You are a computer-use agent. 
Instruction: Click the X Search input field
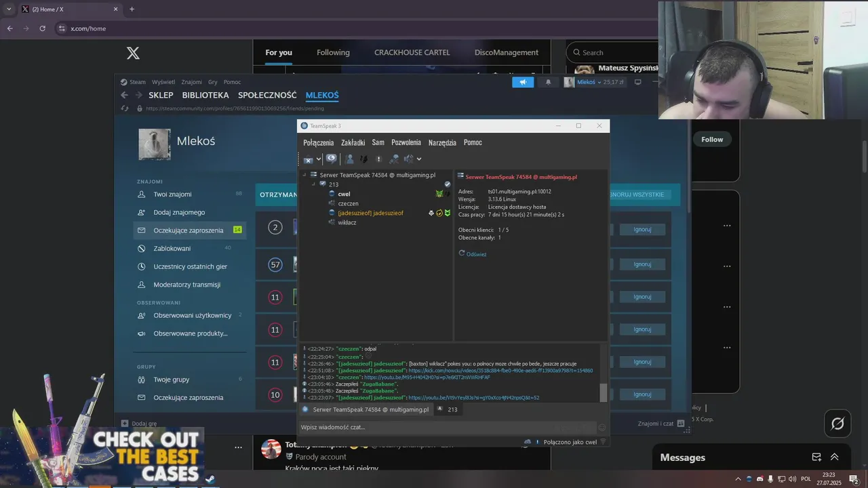tap(613, 53)
